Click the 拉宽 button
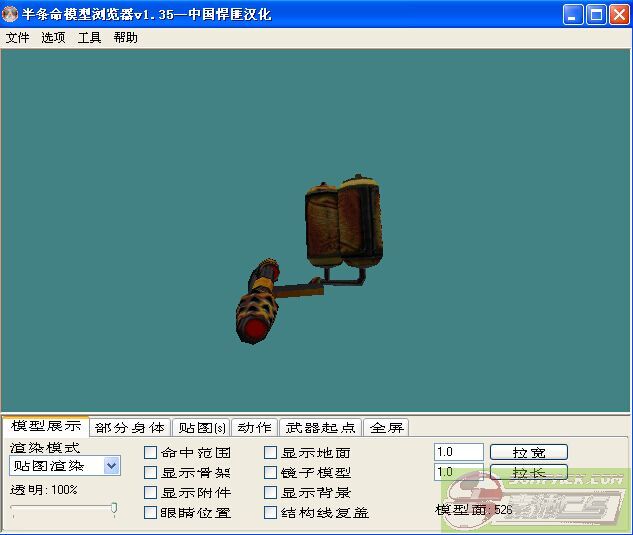Screen dimensions: 633x535 pos(528,453)
